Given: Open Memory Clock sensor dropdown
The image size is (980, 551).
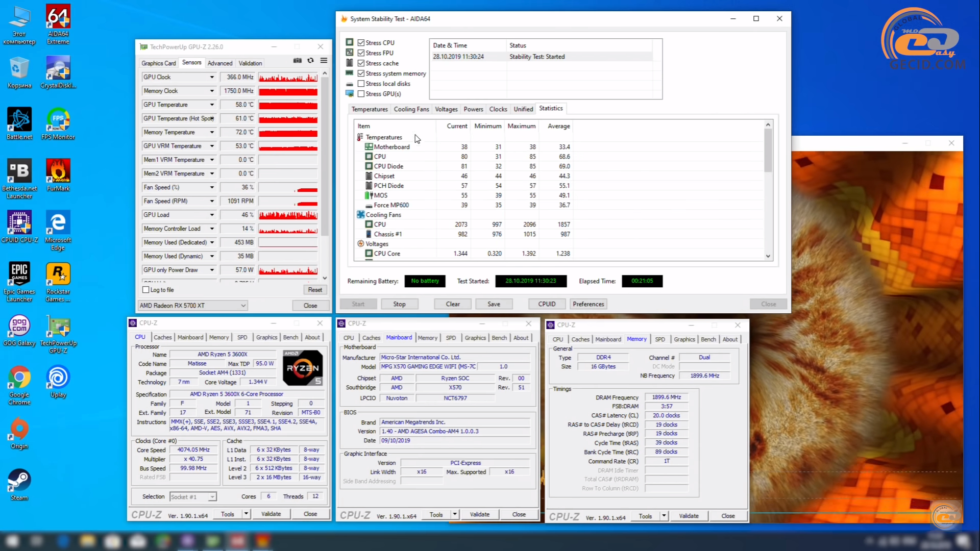Looking at the screenshot, I should [x=212, y=91].
